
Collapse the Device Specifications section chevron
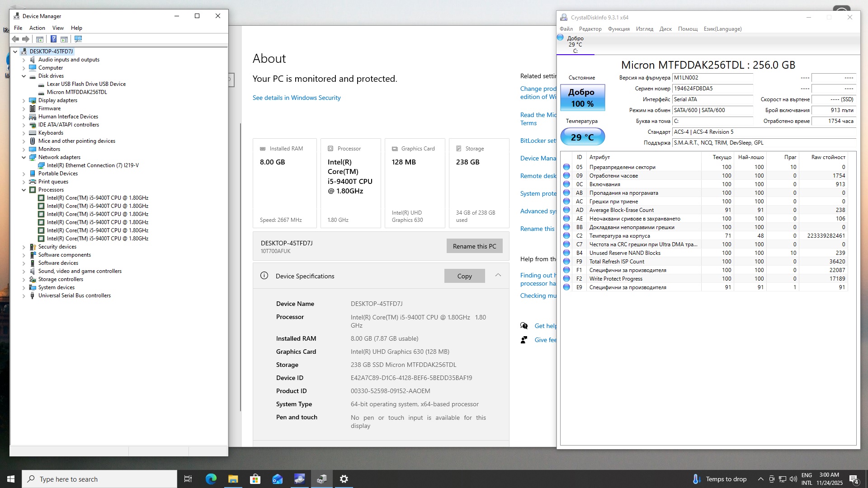(x=498, y=275)
